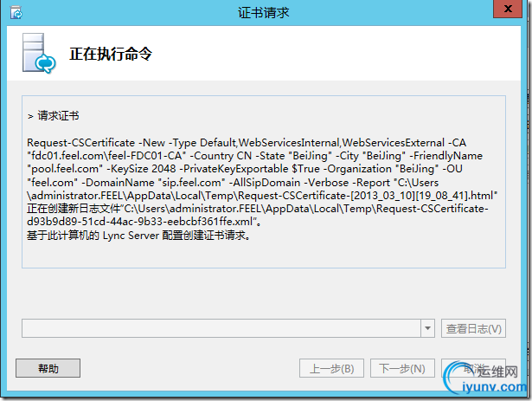Click the \administrator.FEEL html report path line
This screenshot has height=401, width=532.
tap(262, 196)
